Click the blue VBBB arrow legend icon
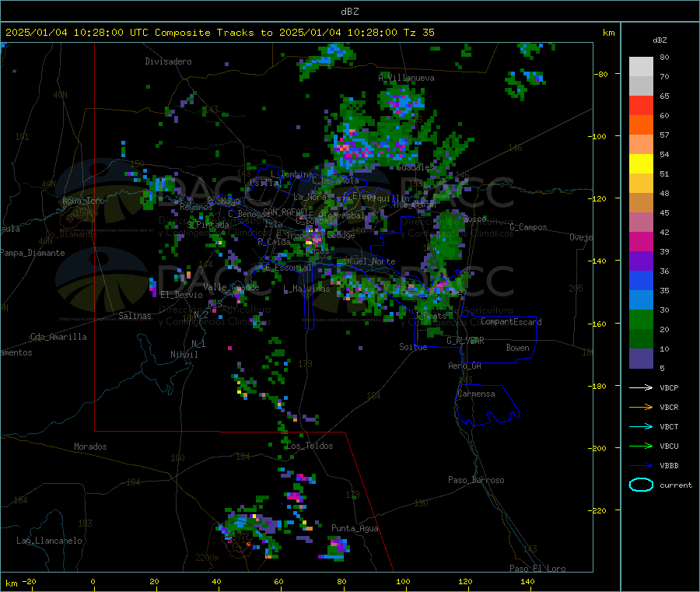Image resolution: width=700 pixels, height=592 pixels. (641, 466)
